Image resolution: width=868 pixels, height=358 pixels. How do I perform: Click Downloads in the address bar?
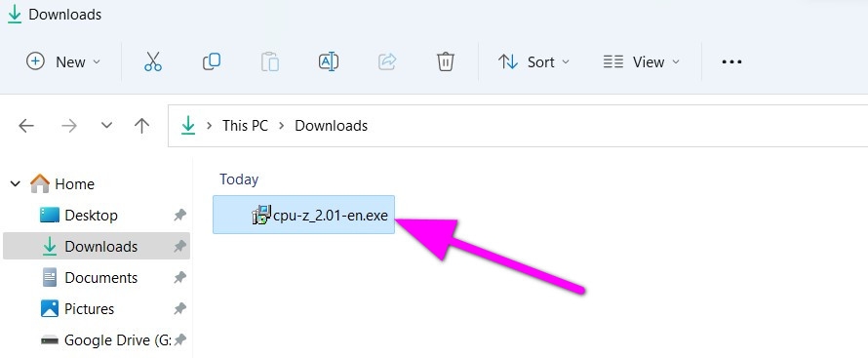(331, 126)
